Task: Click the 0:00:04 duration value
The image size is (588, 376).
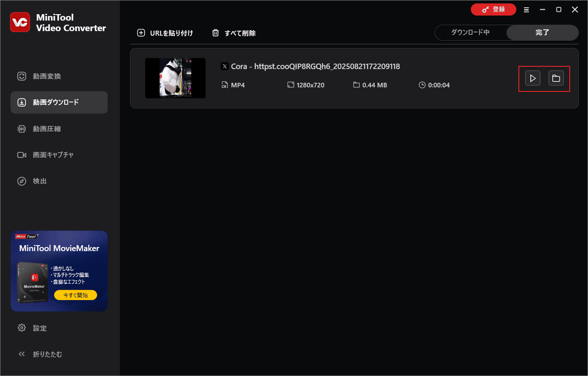Action: tap(439, 85)
